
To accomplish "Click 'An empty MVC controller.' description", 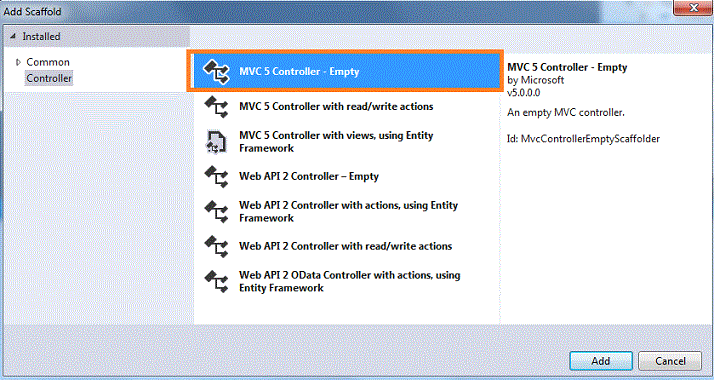I will click(566, 112).
